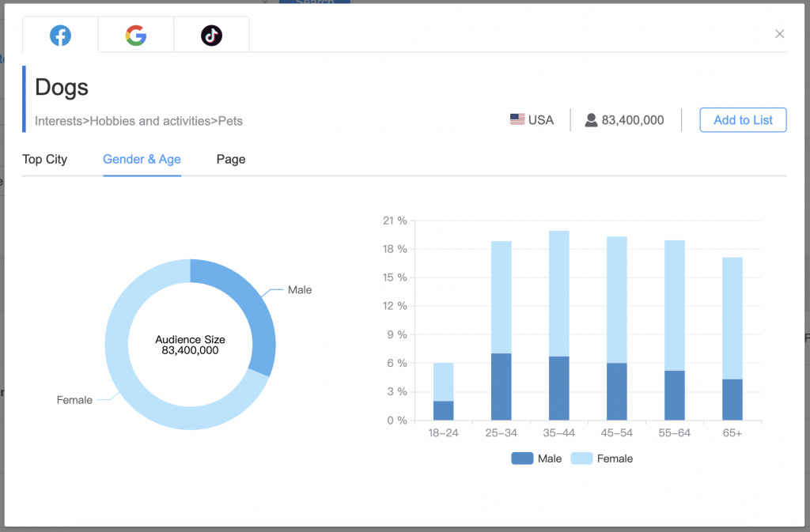Viewport: 810px width, 532px height.
Task: Close the Dogs interest detail popup
Action: [779, 34]
